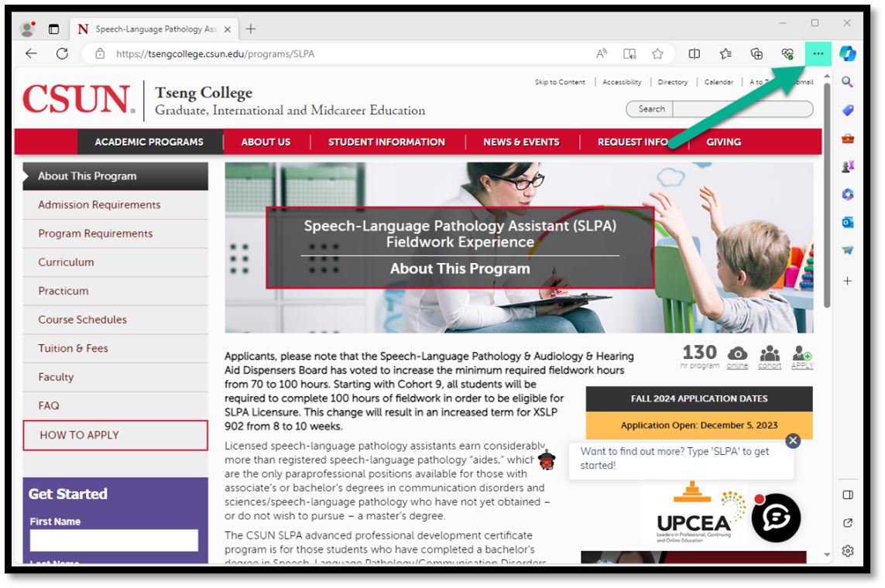This screenshot has width=885, height=588.
Task: Open a new browser tab
Action: 250,29
